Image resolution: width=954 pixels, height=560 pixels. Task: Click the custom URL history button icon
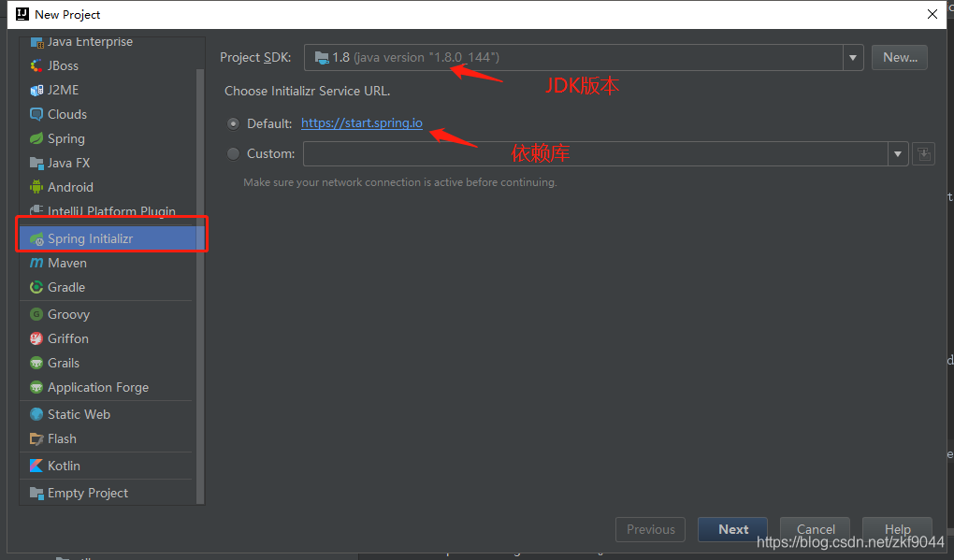[923, 154]
